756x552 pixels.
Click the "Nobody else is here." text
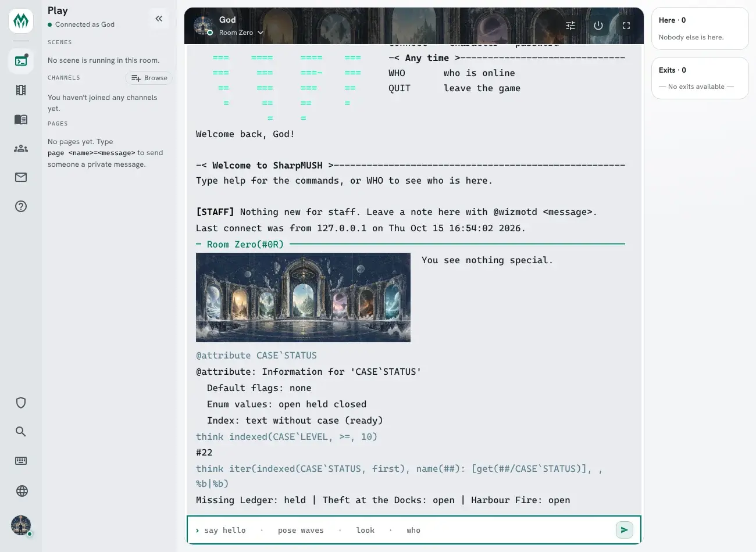(691, 37)
